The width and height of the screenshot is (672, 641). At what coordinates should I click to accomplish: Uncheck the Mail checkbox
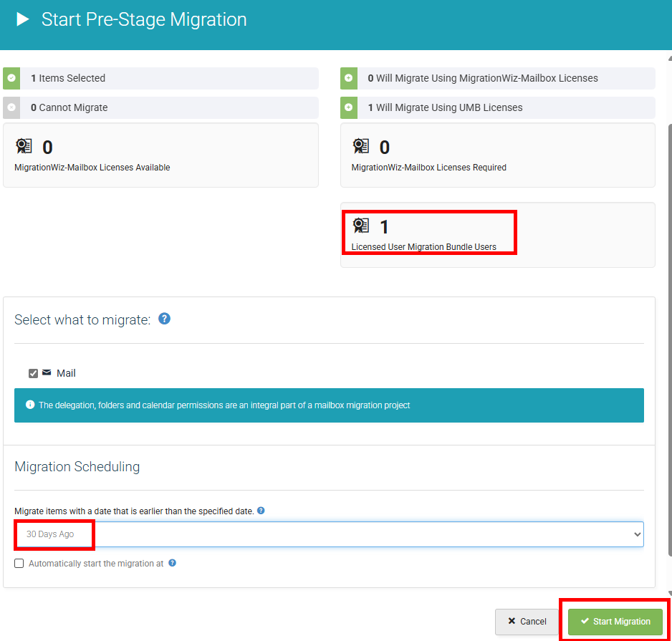click(33, 374)
